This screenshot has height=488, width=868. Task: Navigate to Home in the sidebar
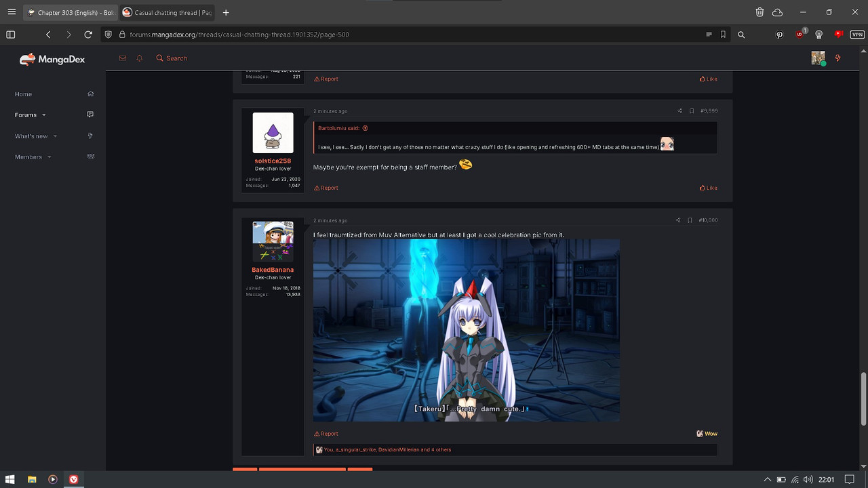point(24,94)
